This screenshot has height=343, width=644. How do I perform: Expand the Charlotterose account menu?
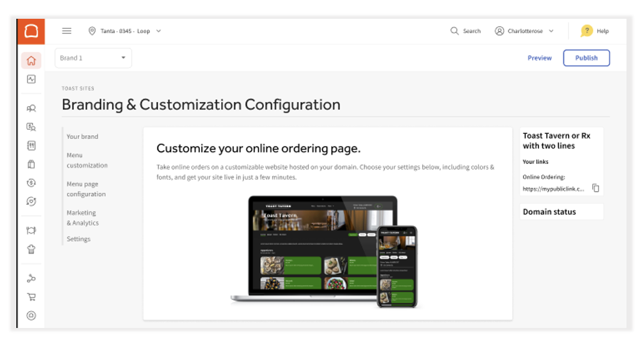524,31
